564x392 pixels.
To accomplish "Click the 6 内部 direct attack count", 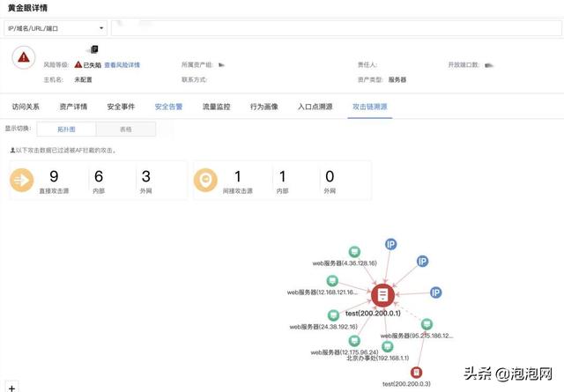I will pyautogui.click(x=99, y=176).
